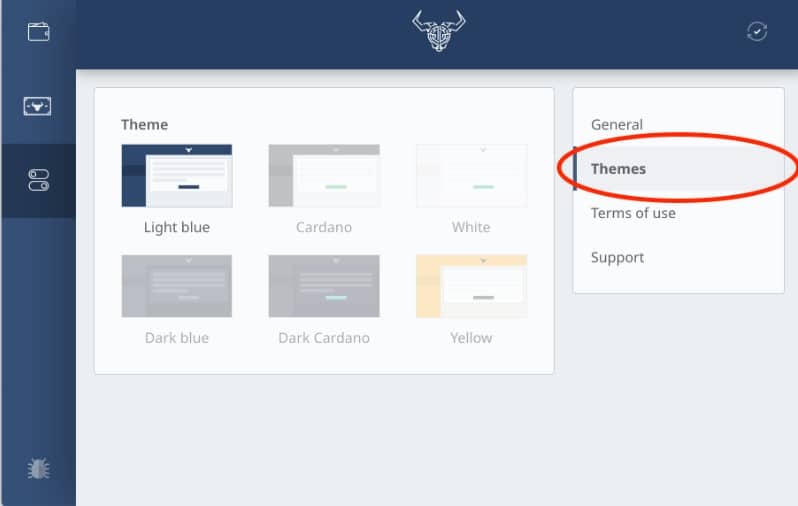Image resolution: width=798 pixels, height=506 pixels.
Task: Click the bug report icon
Action: point(38,468)
